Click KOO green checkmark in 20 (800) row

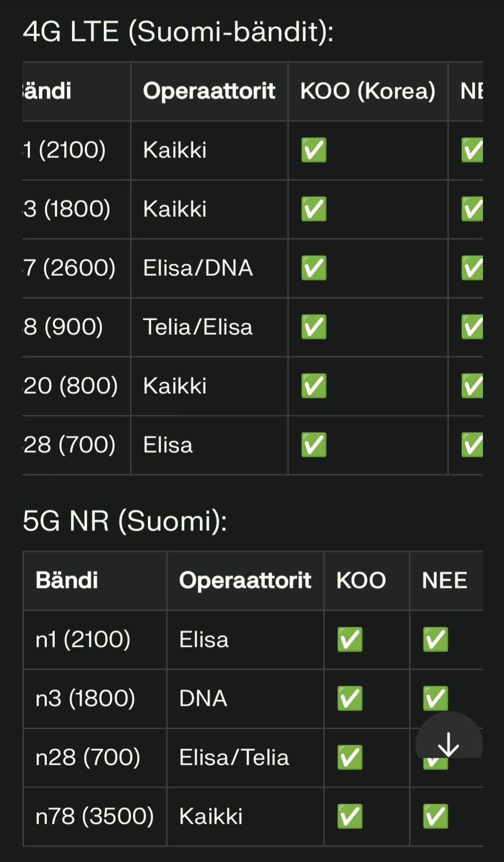click(314, 386)
